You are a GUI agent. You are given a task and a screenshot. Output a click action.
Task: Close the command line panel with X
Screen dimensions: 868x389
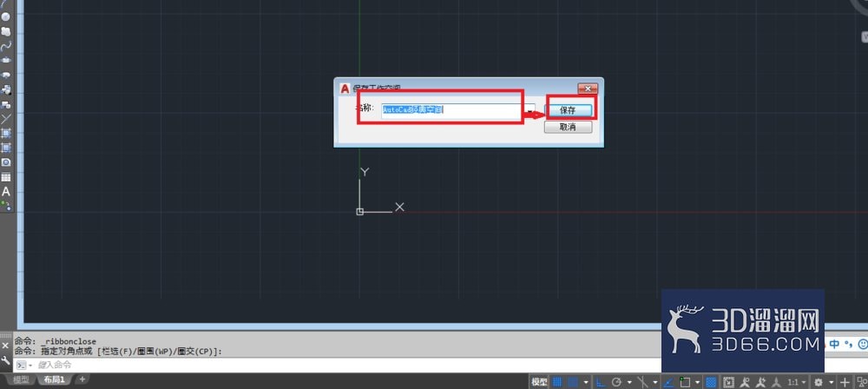point(5,345)
